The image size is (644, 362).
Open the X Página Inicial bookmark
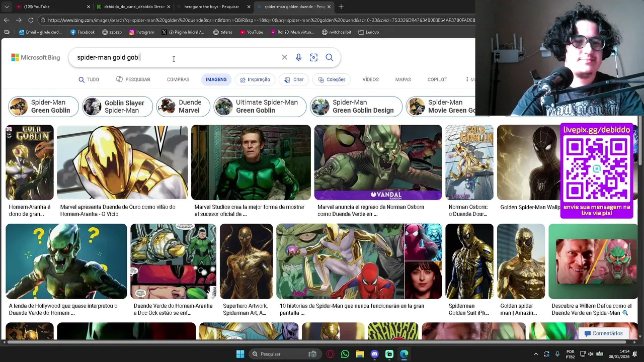pyautogui.click(x=183, y=32)
